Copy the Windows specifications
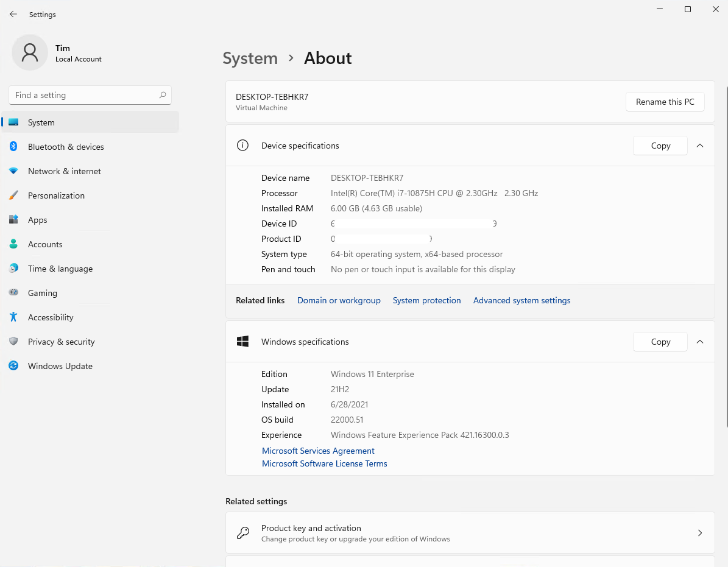 coord(660,342)
